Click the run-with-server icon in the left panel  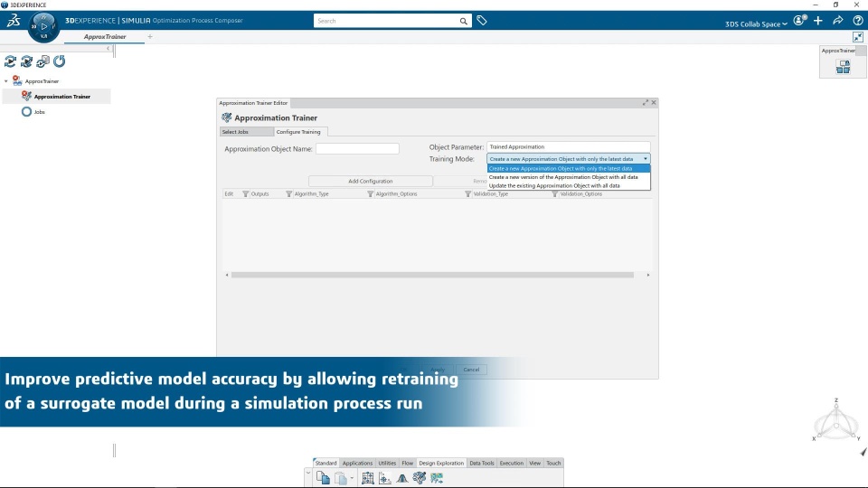42,61
